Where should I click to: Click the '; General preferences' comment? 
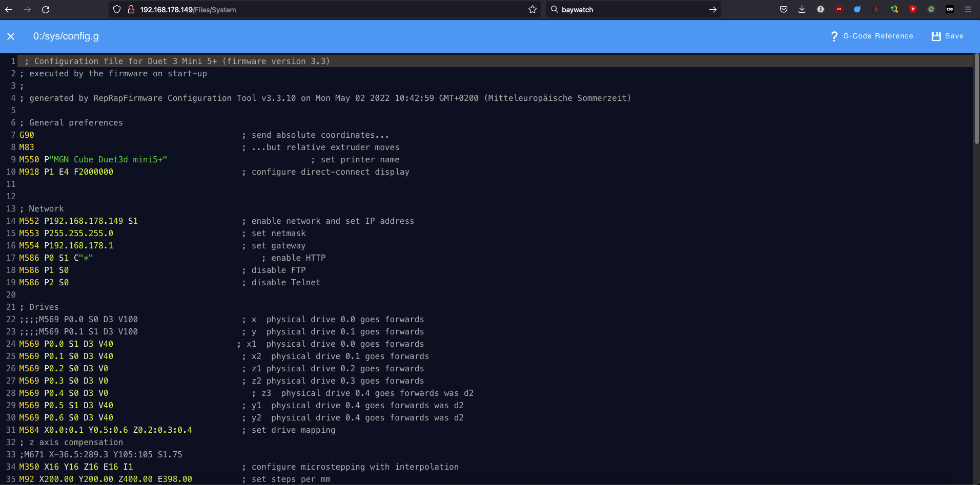[71, 123]
